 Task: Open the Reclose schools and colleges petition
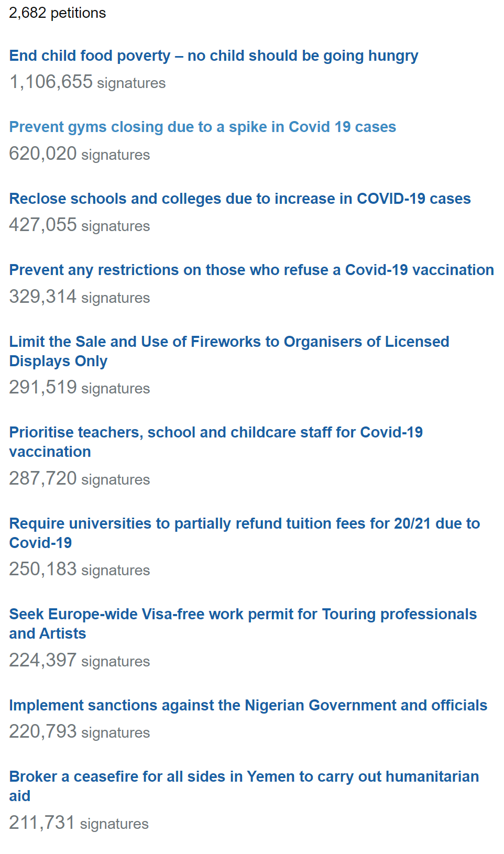(x=239, y=199)
